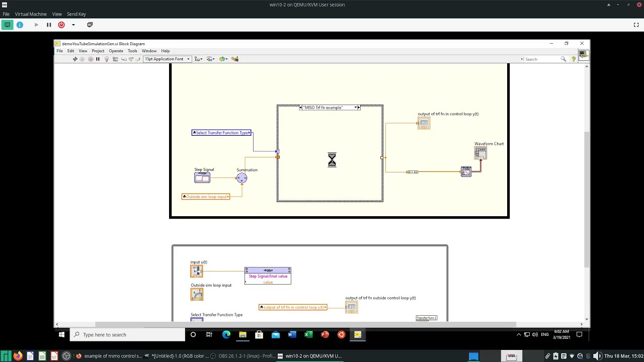Click the Abort Execution stop button
Image resolution: width=644 pixels, height=362 pixels.
(91, 59)
